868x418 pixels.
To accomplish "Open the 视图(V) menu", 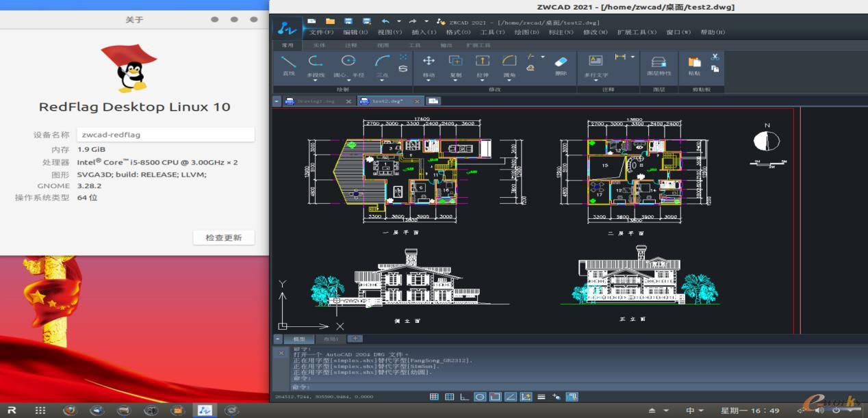I will 390,32.
